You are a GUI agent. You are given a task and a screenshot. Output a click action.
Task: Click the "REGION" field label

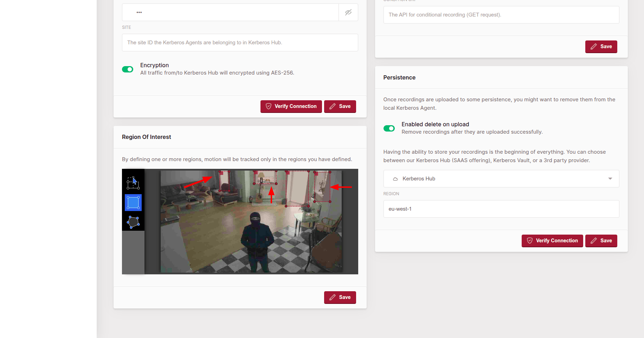[x=391, y=194]
